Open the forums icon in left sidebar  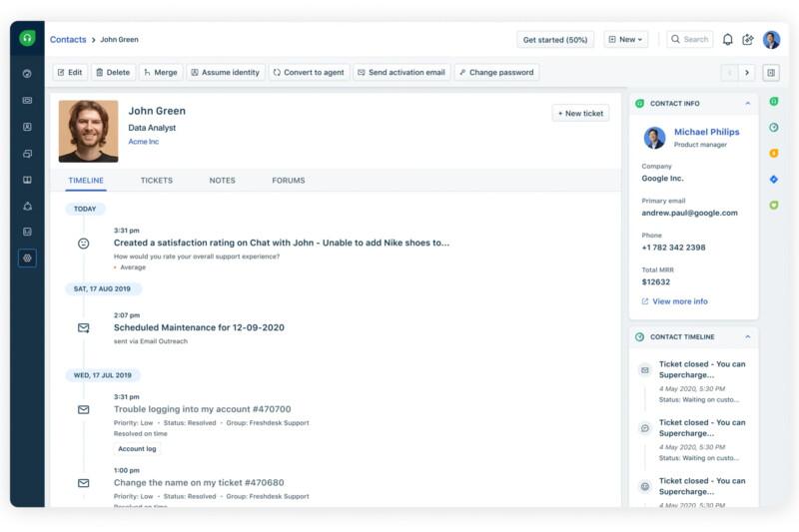(27, 207)
